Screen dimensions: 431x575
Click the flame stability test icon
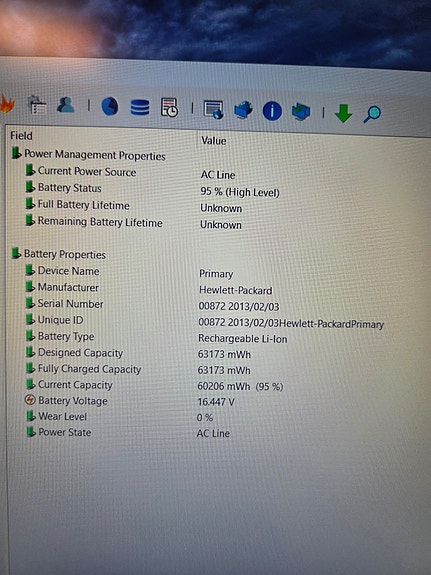click(7, 103)
